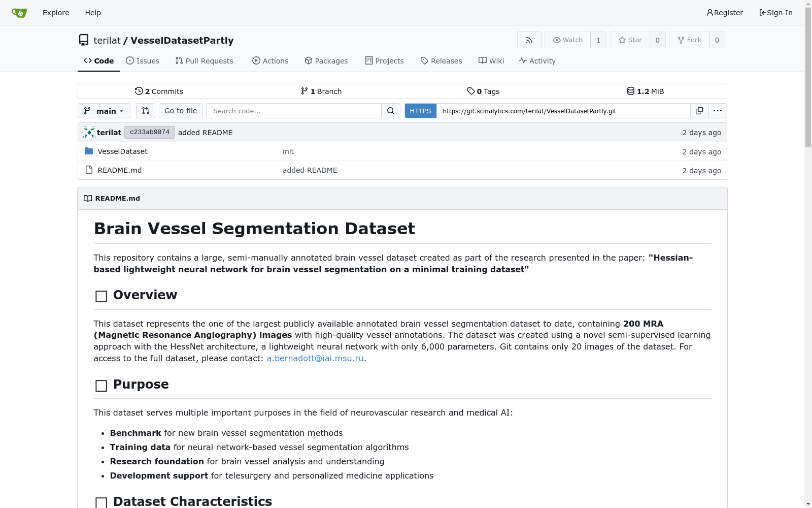
Task: Expand the main branch dropdown
Action: tap(104, 111)
